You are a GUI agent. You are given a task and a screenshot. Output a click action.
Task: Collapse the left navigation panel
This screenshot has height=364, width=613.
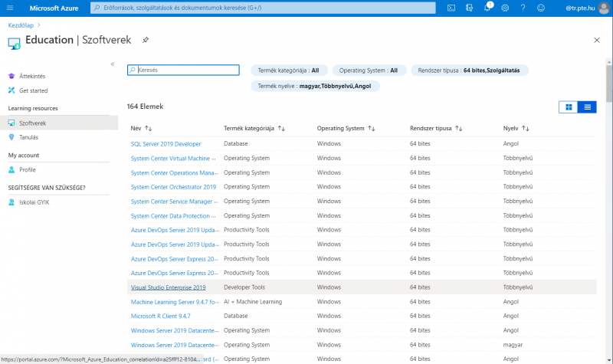click(x=112, y=64)
